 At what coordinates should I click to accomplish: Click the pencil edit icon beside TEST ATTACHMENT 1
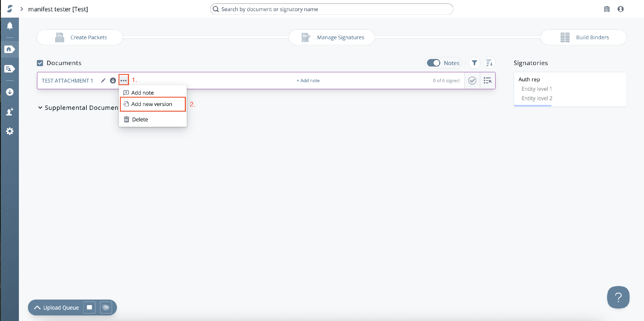tap(103, 80)
